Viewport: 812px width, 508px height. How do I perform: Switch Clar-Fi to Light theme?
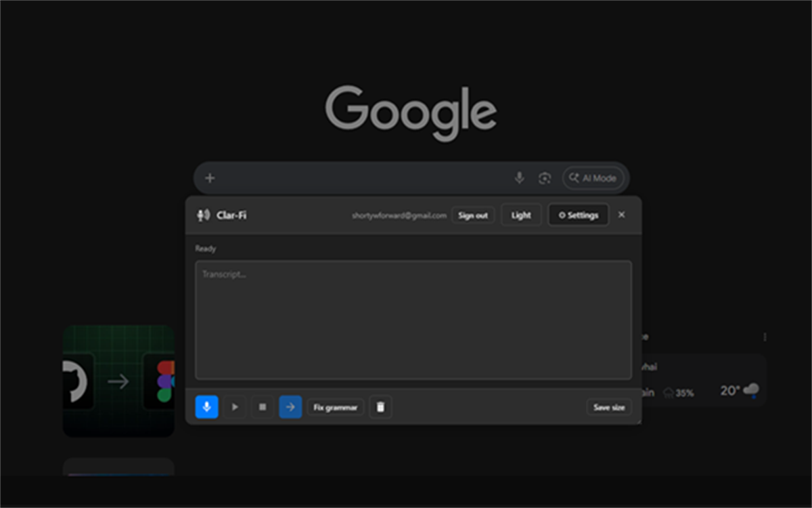pyautogui.click(x=521, y=215)
